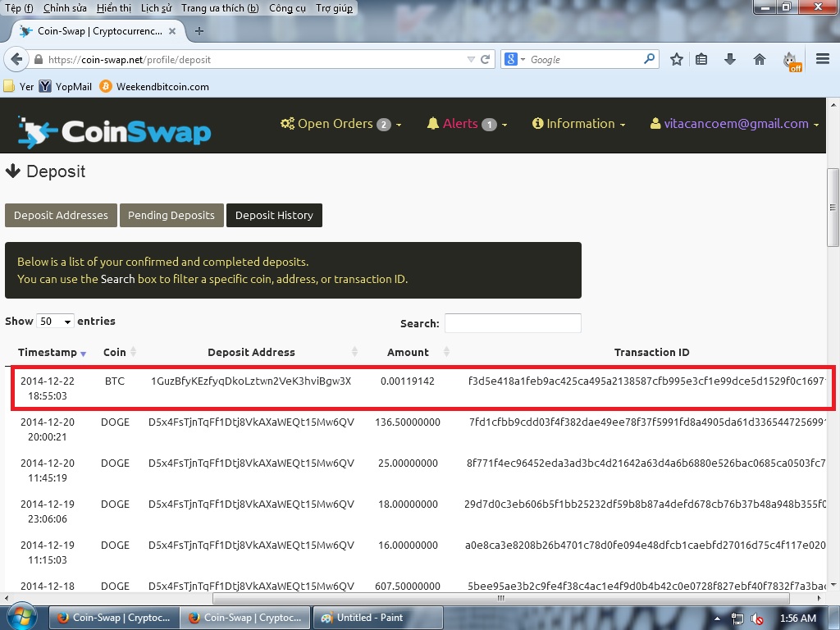Click the addon icon labeled off
840x630 pixels.
792,61
